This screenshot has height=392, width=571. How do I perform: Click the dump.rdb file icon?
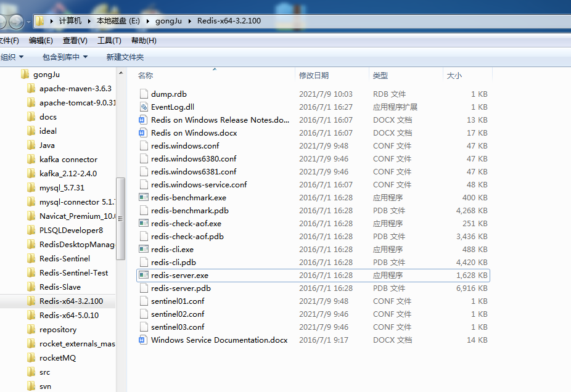[x=144, y=94]
